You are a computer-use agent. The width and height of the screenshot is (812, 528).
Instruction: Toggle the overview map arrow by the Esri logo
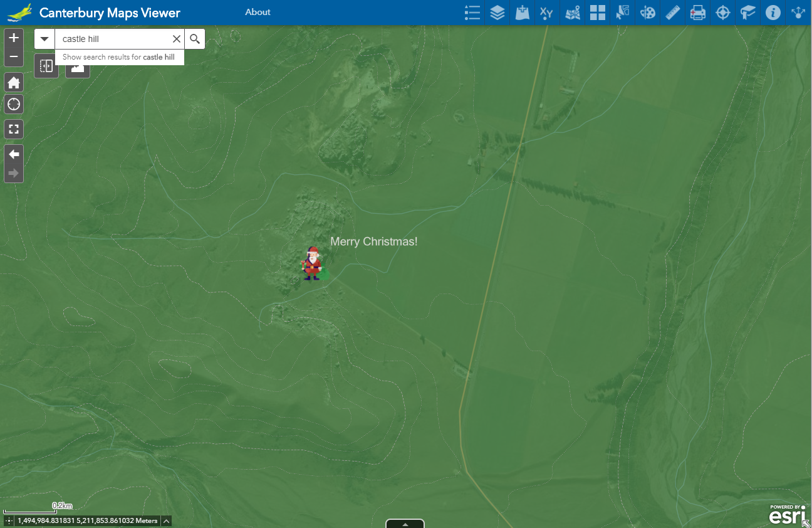806,523
